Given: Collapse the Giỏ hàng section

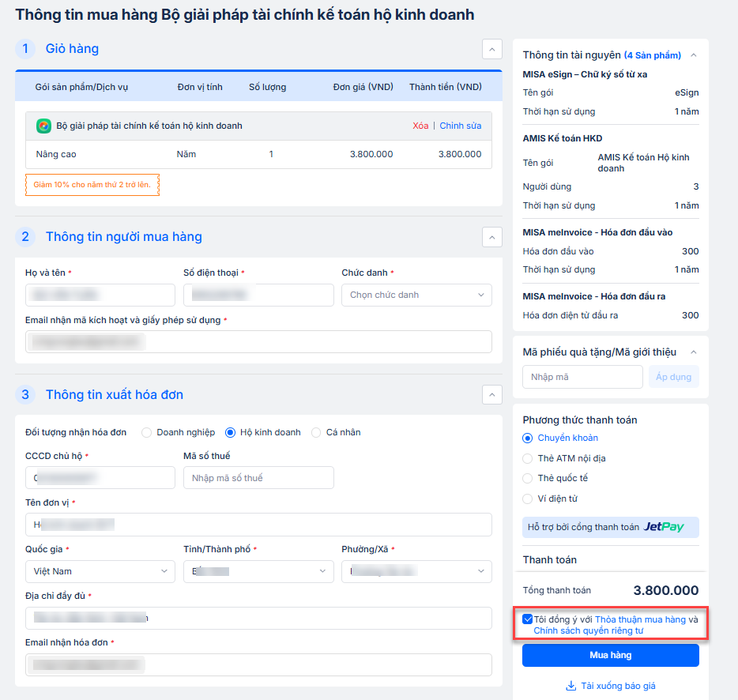Looking at the screenshot, I should [491, 49].
